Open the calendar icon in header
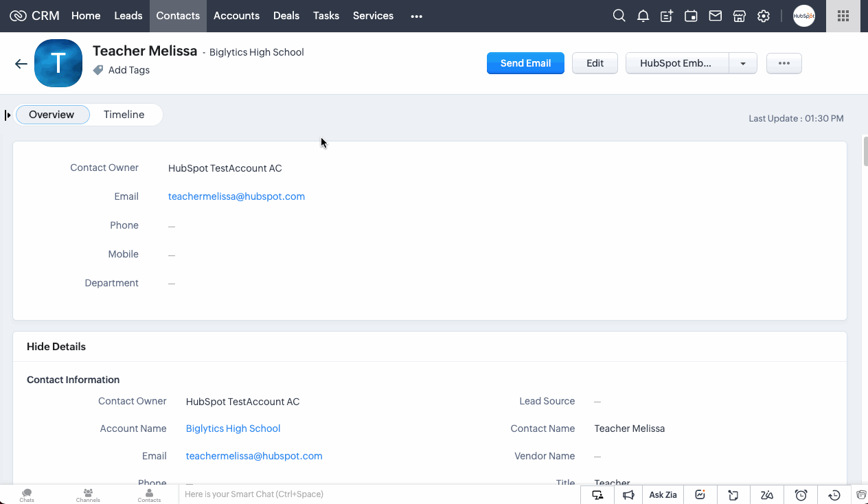868x504 pixels. pyautogui.click(x=691, y=16)
